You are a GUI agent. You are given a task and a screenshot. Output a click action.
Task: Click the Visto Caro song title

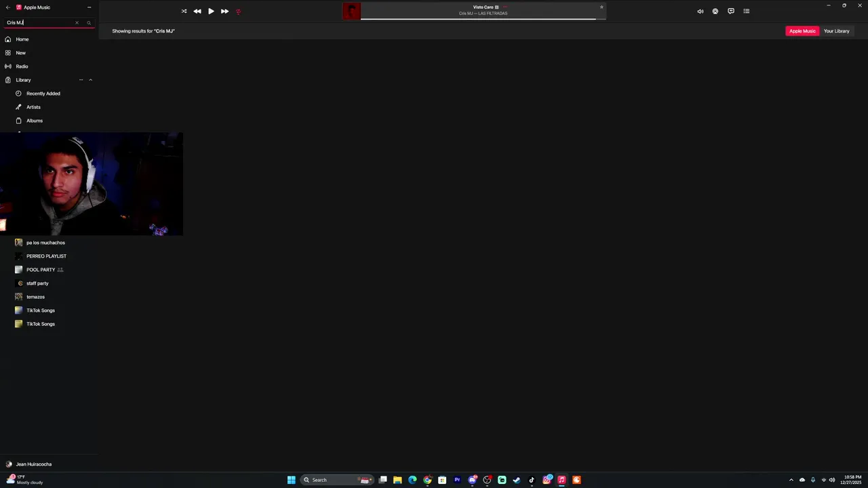(x=483, y=7)
